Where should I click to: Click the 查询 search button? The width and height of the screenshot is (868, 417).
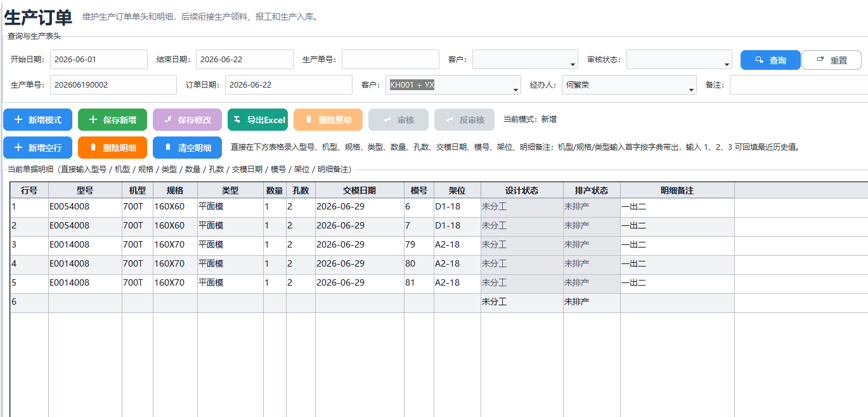(770, 60)
